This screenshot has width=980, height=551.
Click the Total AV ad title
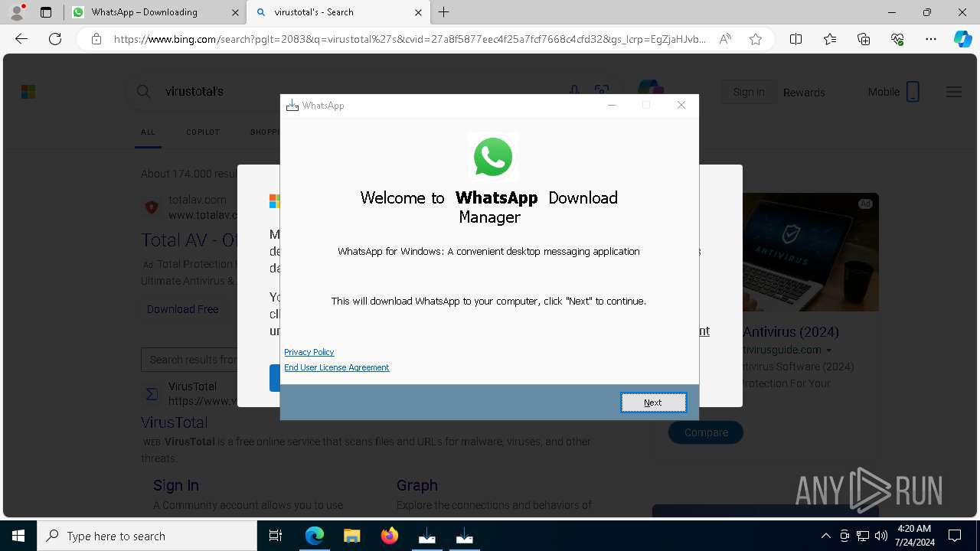(189, 240)
